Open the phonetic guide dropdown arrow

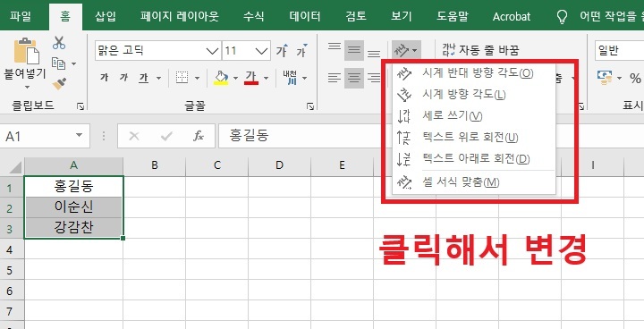coord(304,78)
